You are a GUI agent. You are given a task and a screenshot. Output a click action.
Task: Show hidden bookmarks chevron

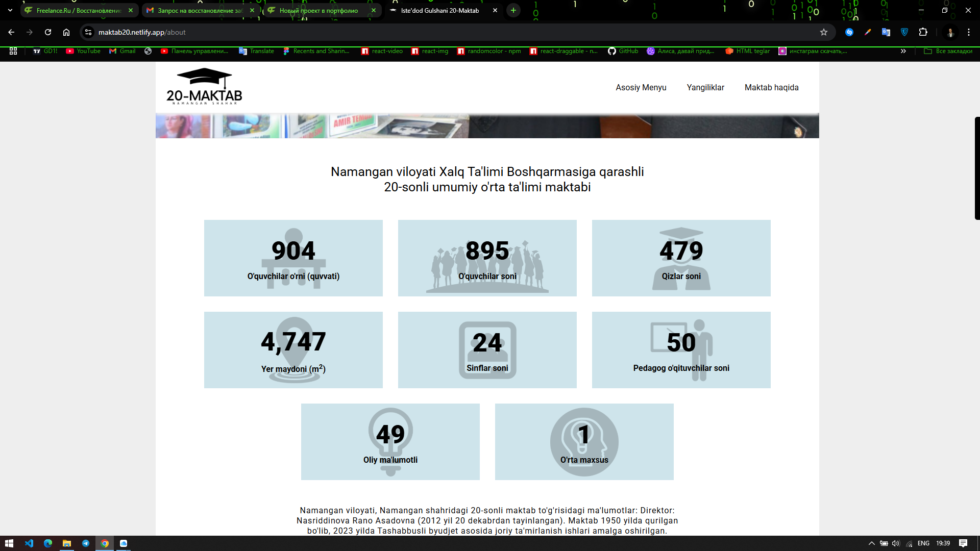(x=903, y=51)
